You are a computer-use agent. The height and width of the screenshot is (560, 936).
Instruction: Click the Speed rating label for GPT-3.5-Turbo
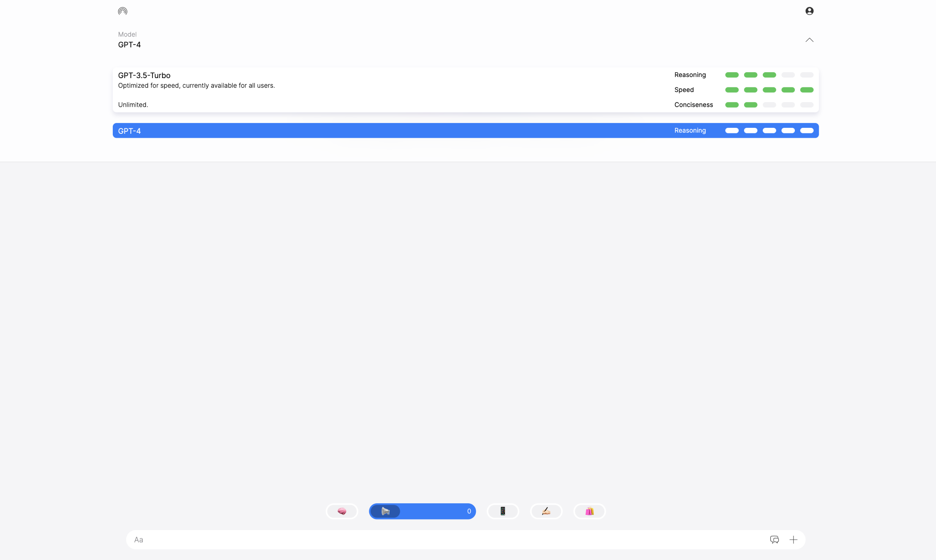[684, 90]
